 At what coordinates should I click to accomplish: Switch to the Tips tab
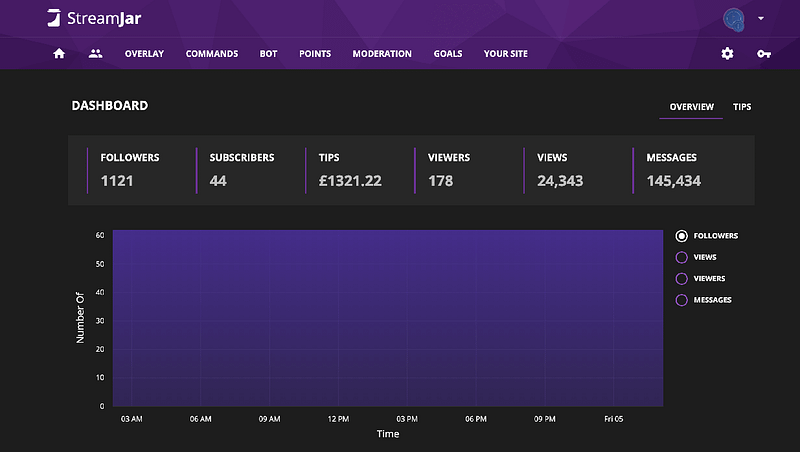point(742,106)
